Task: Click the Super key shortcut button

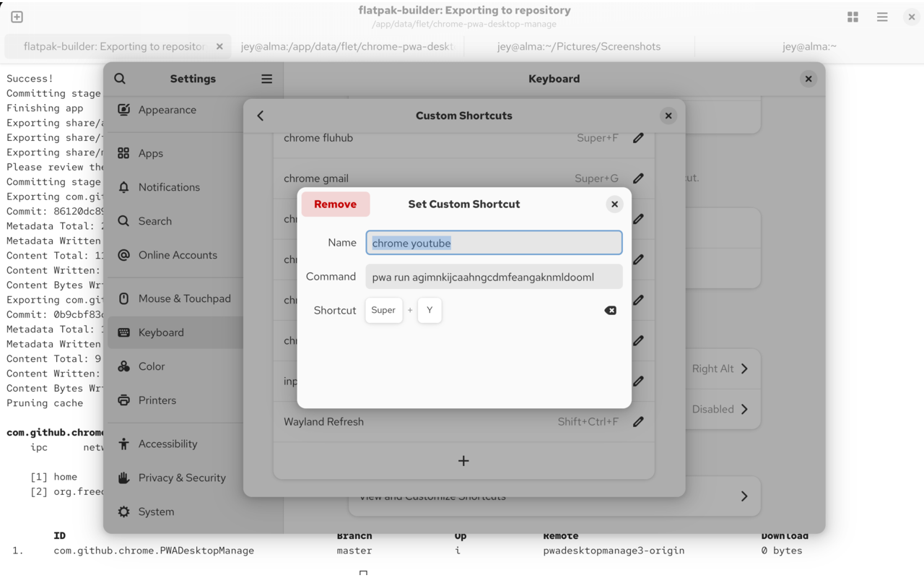Action: coord(383,311)
